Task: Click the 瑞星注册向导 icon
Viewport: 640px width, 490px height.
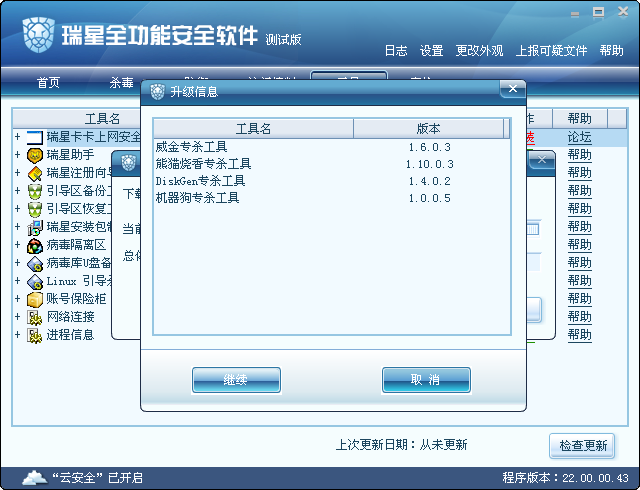Action: point(35,173)
